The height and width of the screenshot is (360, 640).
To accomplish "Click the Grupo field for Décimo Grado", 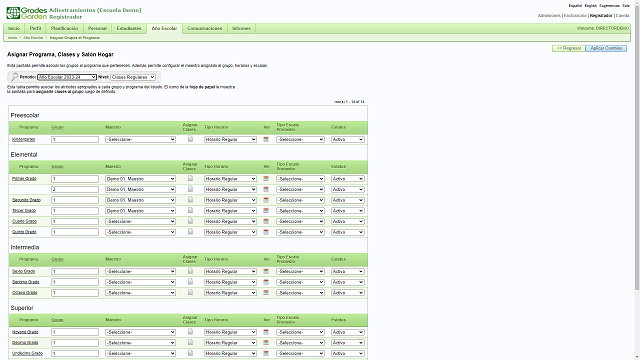I will [x=75, y=343].
